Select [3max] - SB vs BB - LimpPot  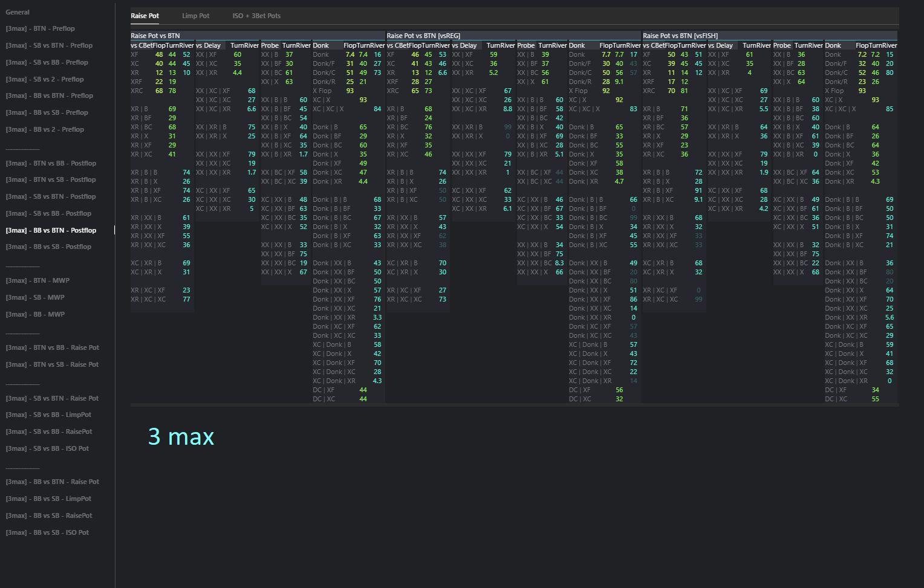[x=48, y=415]
